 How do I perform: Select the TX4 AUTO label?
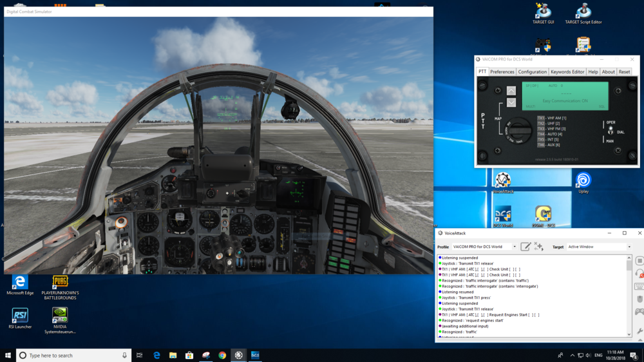point(551,134)
